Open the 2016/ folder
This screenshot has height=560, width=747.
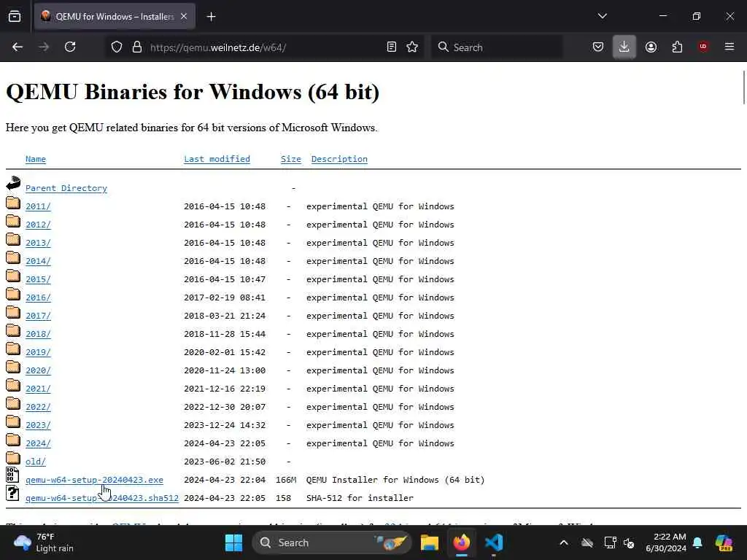[38, 297]
